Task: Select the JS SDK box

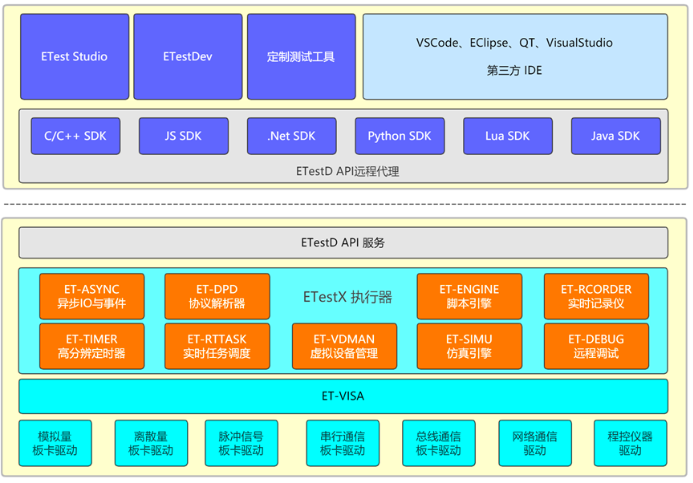Action: 183,136
